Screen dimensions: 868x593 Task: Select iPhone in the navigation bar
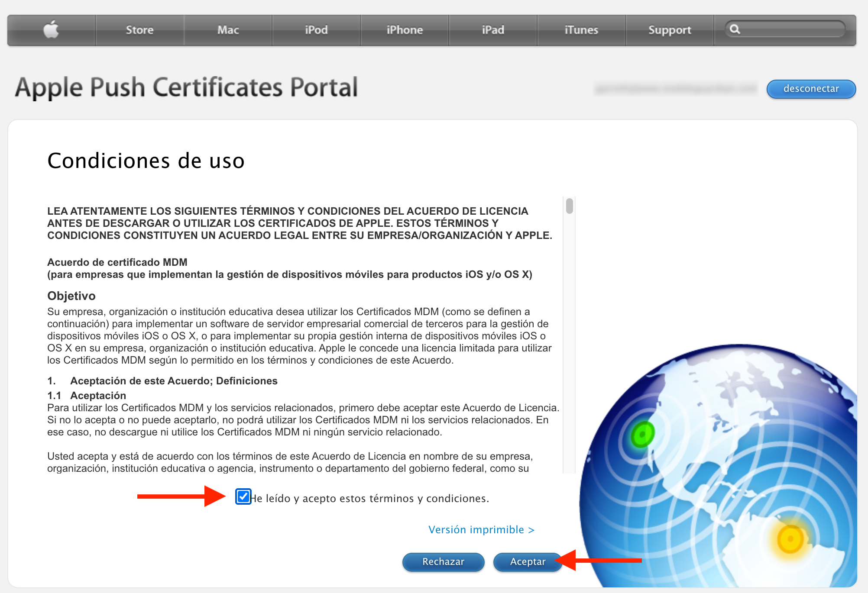tap(405, 30)
